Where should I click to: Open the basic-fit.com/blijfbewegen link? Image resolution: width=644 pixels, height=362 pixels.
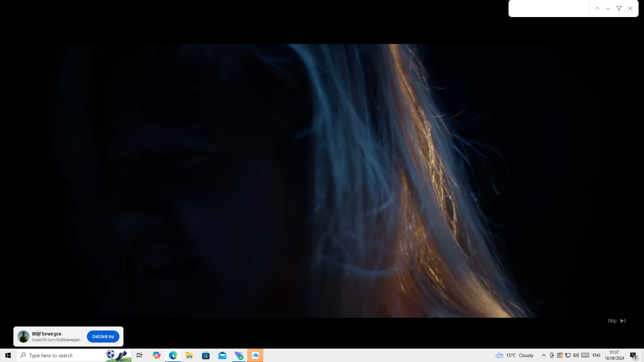[x=56, y=340]
